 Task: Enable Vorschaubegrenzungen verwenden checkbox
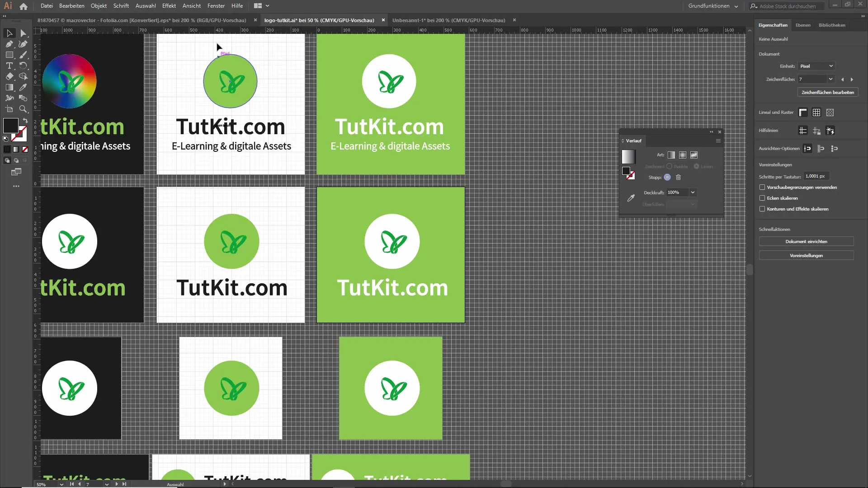tap(762, 187)
